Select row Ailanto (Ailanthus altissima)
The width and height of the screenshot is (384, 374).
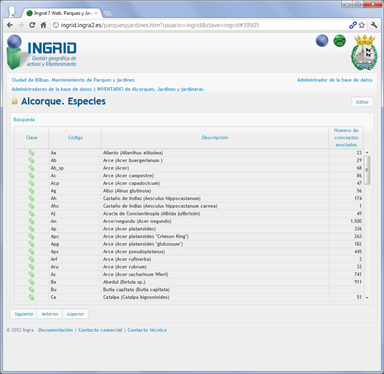pos(189,153)
